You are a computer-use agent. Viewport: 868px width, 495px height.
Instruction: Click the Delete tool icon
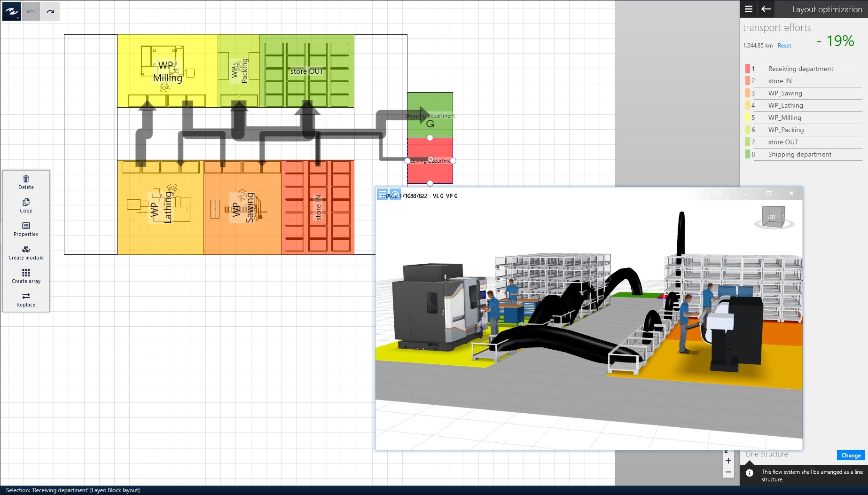26,179
